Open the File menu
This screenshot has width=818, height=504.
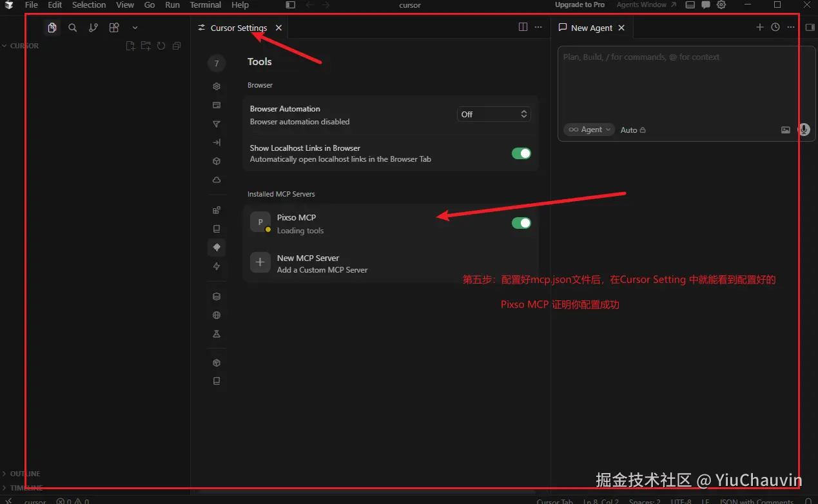tap(31, 5)
